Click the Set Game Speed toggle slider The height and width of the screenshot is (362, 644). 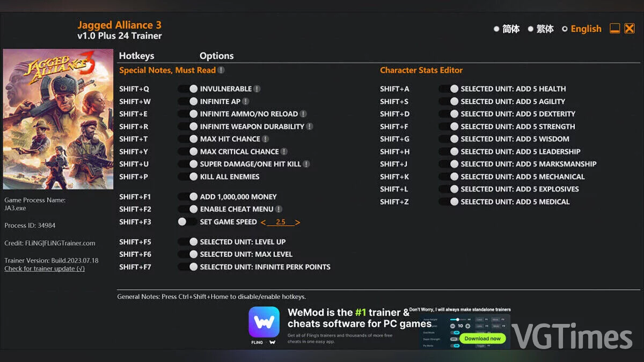187,222
